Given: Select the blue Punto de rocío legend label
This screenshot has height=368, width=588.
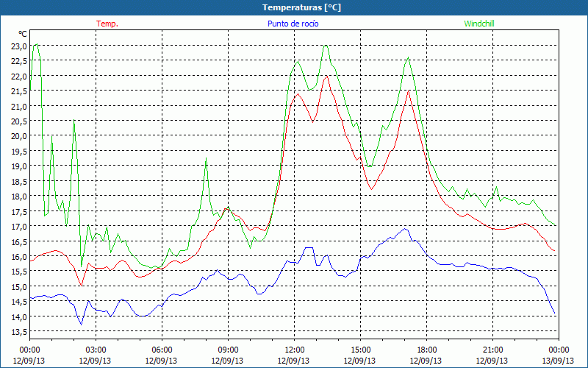Looking at the screenshot, I should point(293,24).
